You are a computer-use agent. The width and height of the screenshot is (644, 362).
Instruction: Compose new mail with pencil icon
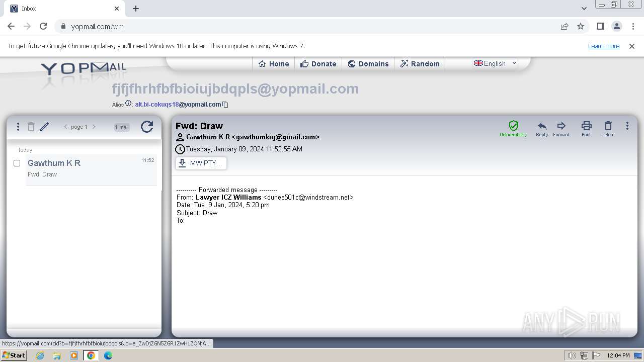tap(44, 127)
